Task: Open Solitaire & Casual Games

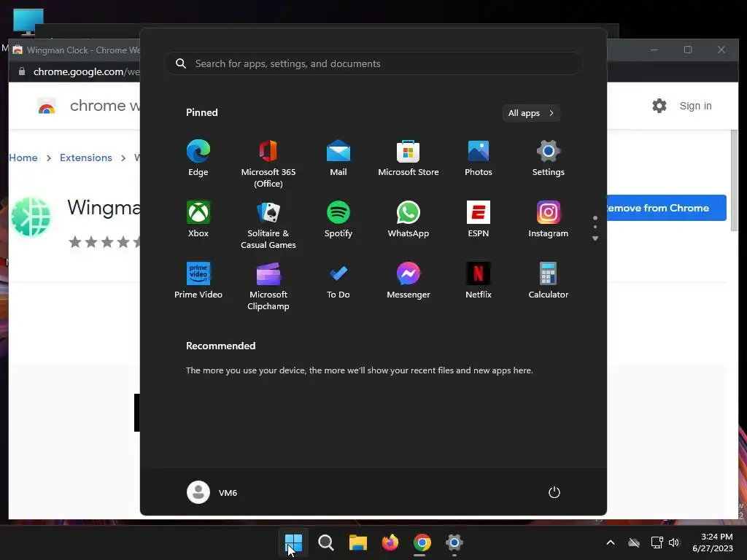Action: (268, 225)
